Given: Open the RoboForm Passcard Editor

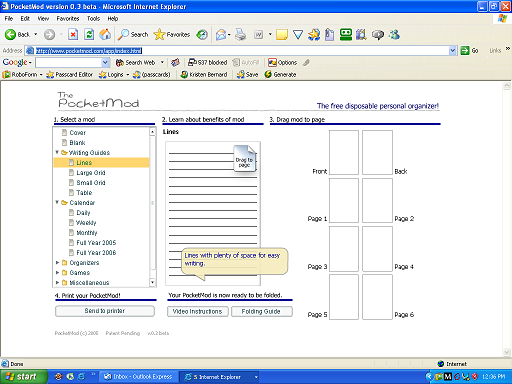Looking at the screenshot, I should pos(69,75).
